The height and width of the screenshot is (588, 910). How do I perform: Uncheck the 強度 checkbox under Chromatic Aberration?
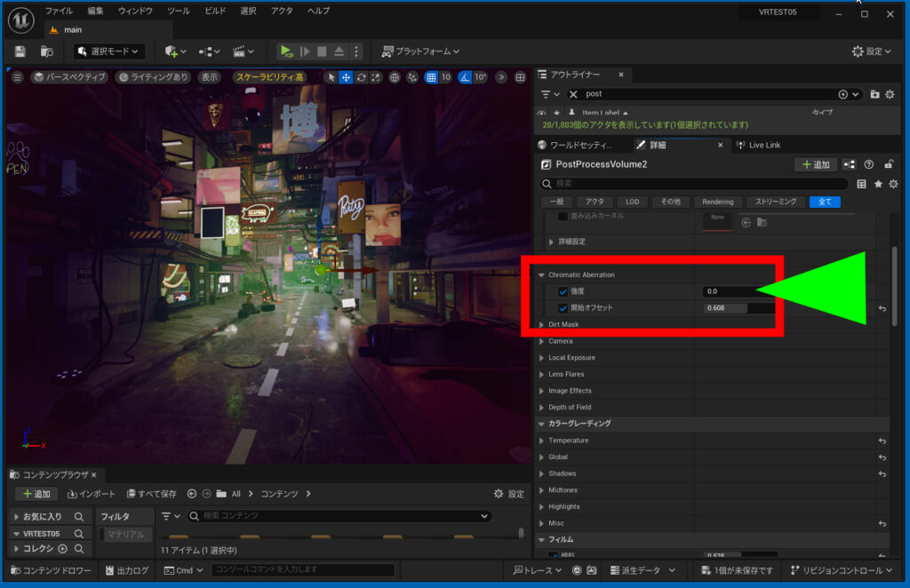click(x=563, y=290)
